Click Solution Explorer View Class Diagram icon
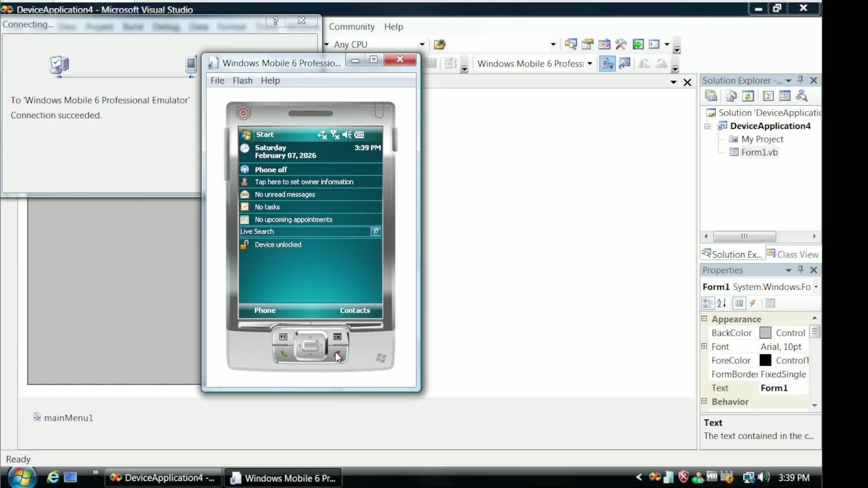Image resolution: width=868 pixels, height=488 pixels. [802, 96]
